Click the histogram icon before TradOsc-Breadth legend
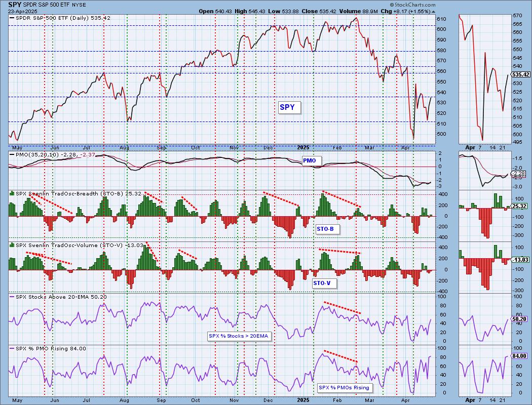532x405 pixels. click(12, 193)
